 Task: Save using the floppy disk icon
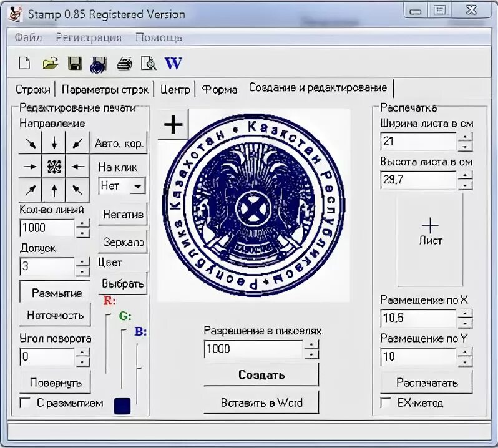pos(75,63)
